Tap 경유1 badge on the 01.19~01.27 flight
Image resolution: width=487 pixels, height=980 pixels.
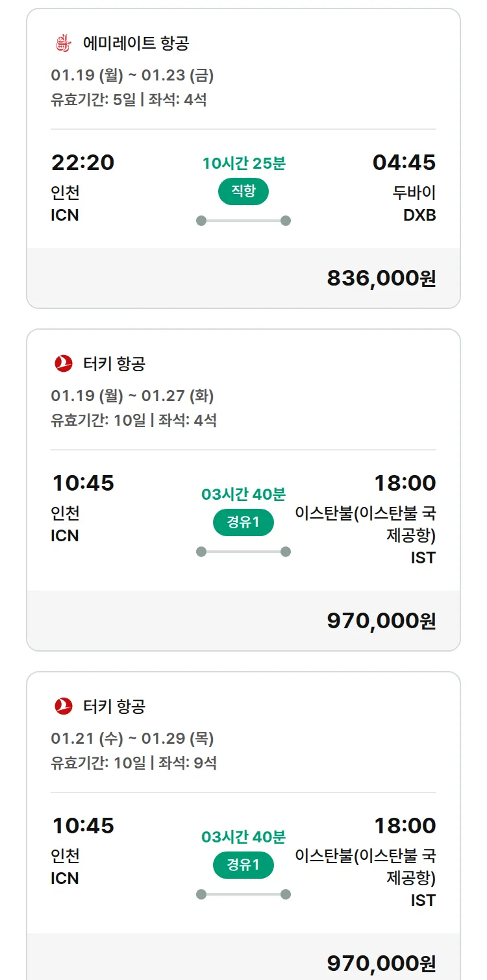pos(243,522)
